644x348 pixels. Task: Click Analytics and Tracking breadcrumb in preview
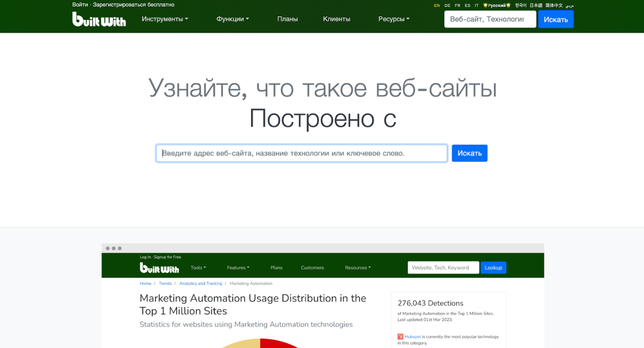(x=200, y=283)
